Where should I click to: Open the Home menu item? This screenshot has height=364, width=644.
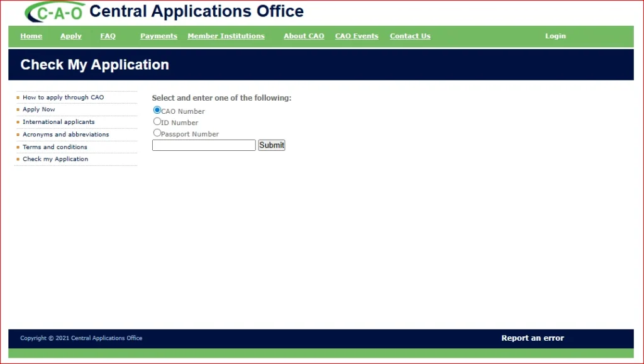pyautogui.click(x=31, y=36)
